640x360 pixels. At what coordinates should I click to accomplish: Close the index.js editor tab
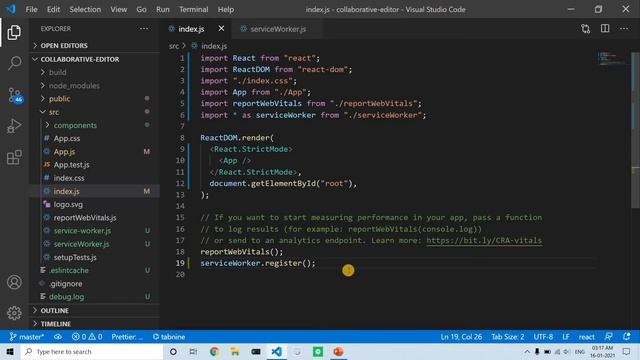tap(221, 29)
